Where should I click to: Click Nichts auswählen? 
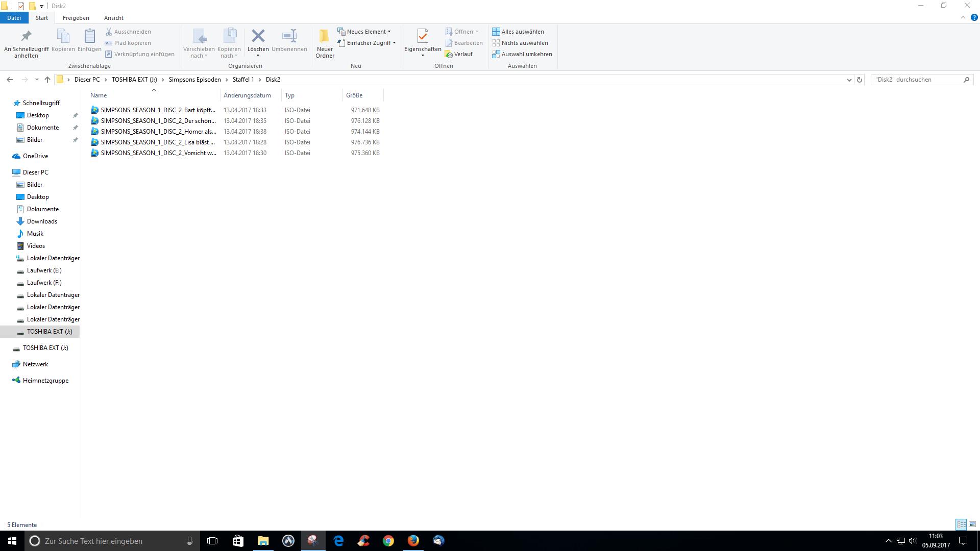(x=520, y=43)
